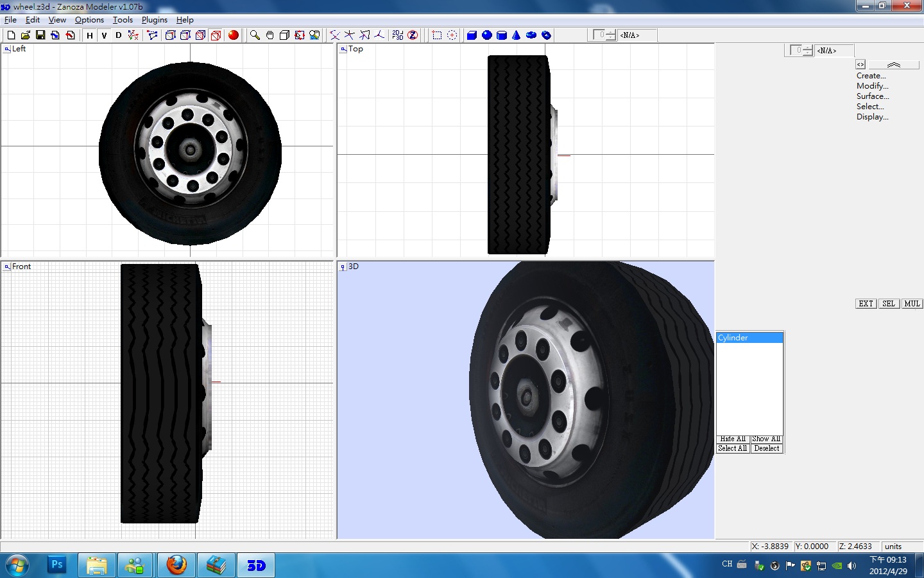
Task: Click the Hide All button
Action: (x=732, y=439)
